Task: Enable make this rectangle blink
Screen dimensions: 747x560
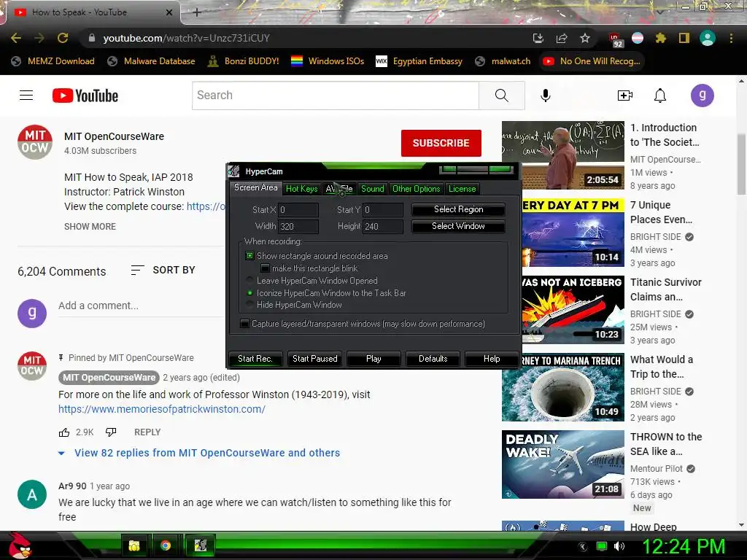Action: (265, 268)
